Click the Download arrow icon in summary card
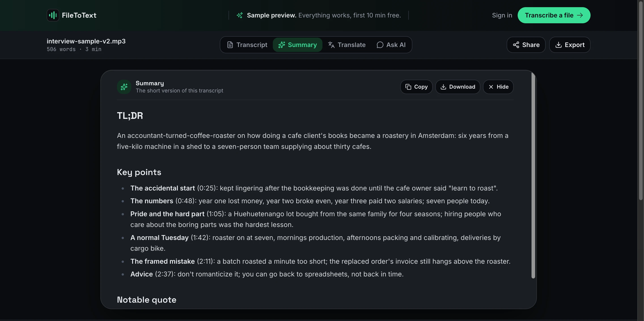Screen dimensions: 644x321 coord(443,87)
